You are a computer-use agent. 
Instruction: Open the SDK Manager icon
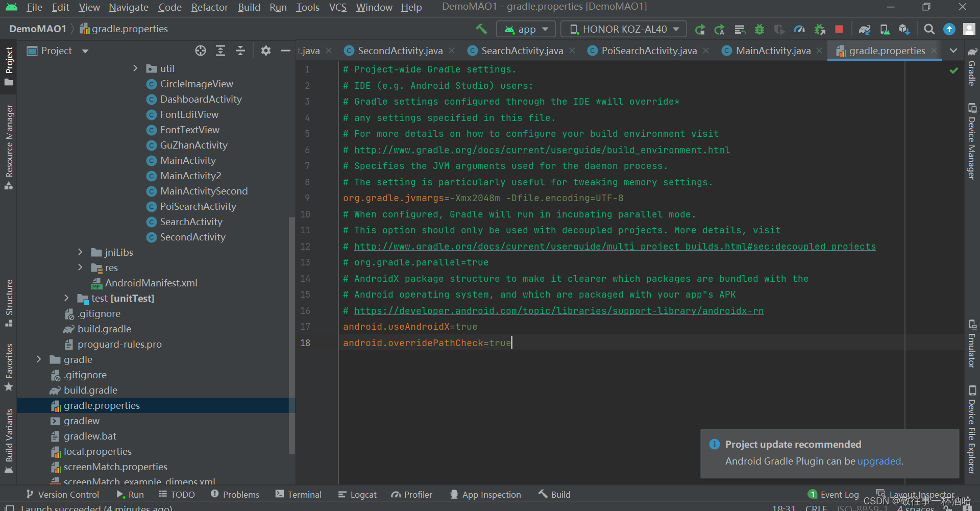(904, 29)
